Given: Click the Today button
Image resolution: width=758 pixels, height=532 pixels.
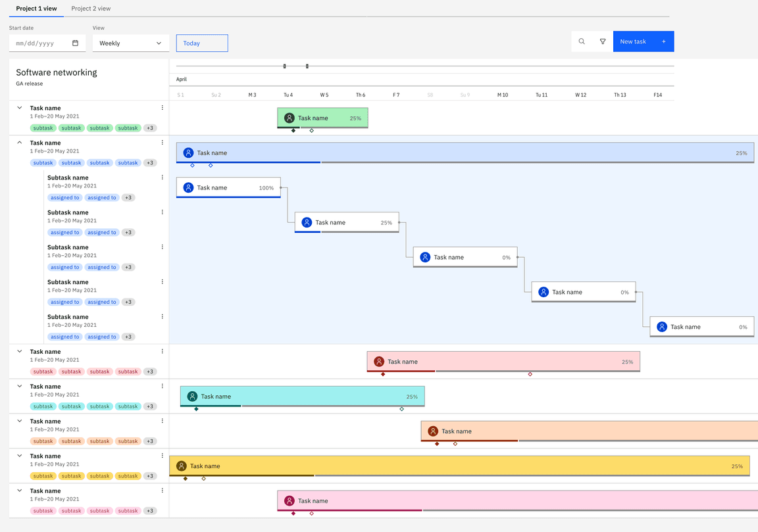Looking at the screenshot, I should coord(201,42).
